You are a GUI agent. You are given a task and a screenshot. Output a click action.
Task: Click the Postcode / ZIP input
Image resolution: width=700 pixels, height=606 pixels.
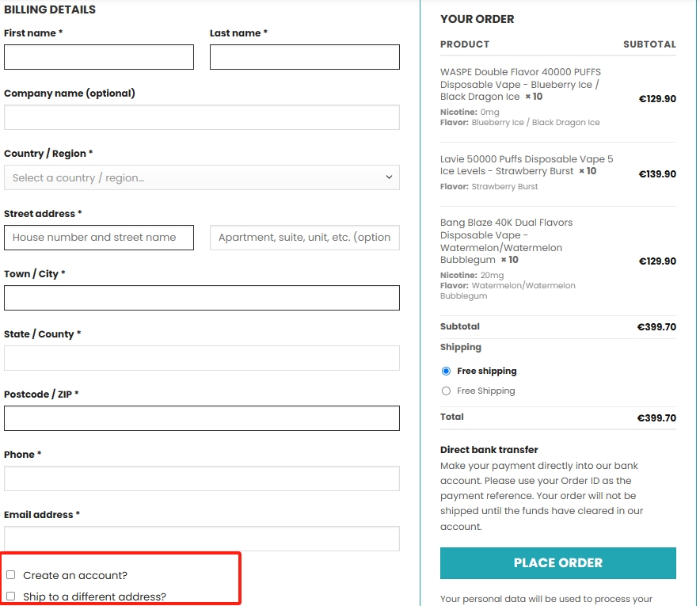202,418
